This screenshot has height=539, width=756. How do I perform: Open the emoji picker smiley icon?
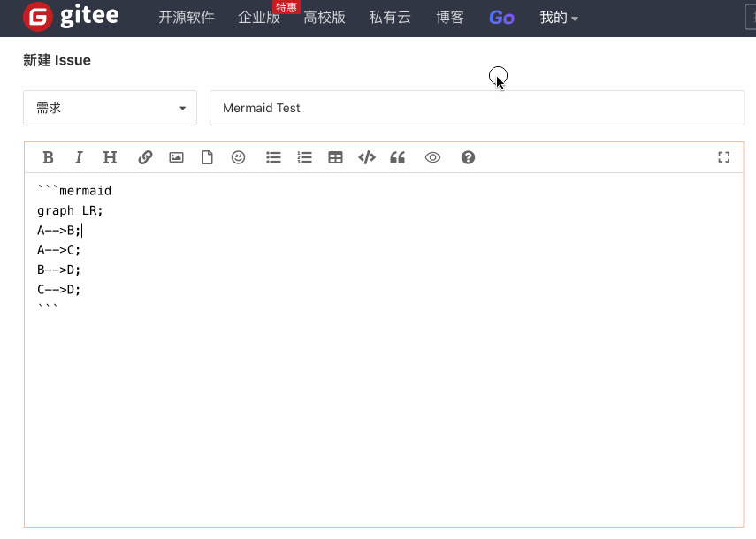[x=238, y=157]
